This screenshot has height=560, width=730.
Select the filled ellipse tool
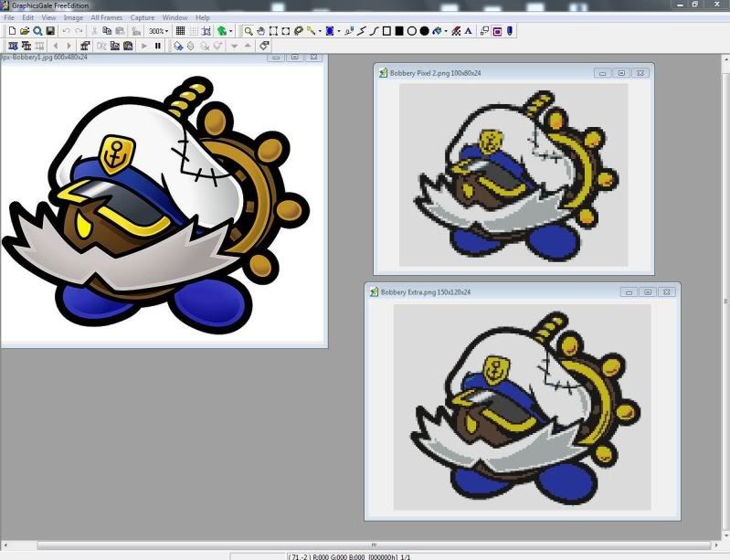coord(425,31)
